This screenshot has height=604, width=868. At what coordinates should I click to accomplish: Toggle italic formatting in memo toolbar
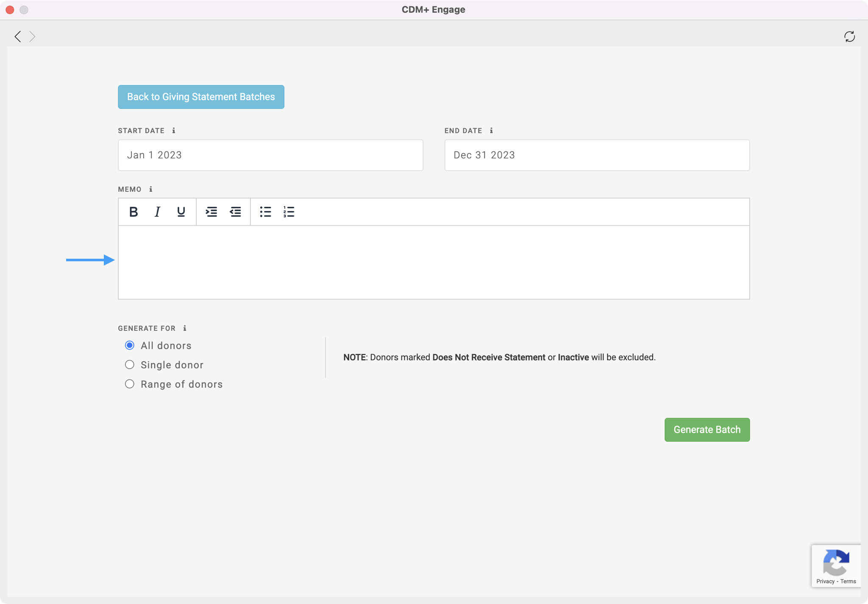(157, 212)
